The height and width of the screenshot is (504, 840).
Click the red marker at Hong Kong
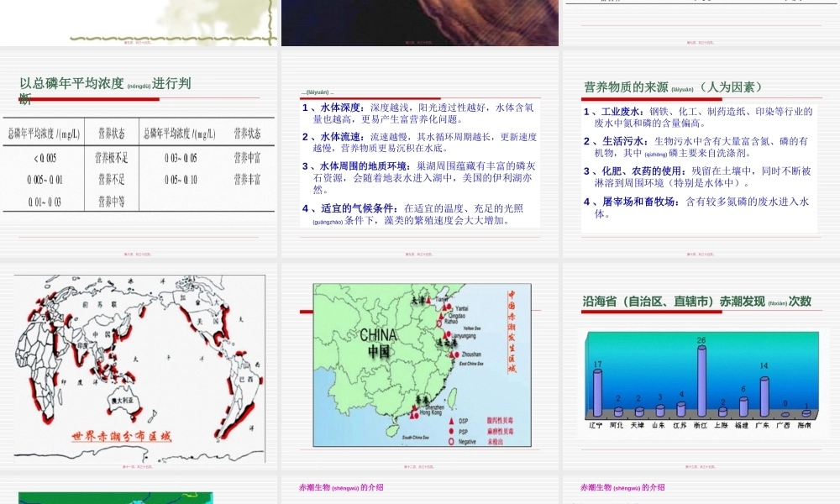413,415
